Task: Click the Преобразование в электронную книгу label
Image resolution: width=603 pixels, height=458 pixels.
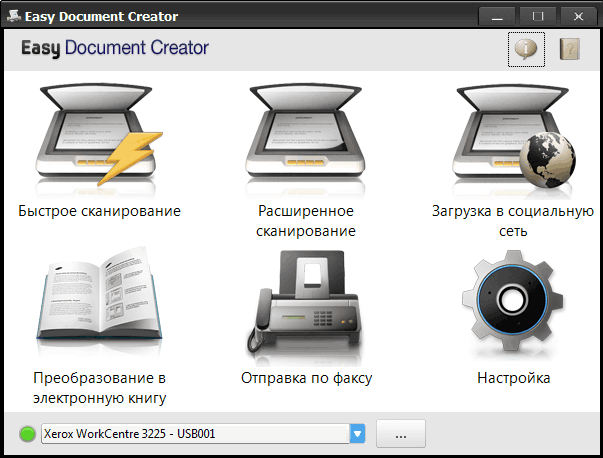Action: click(x=99, y=388)
